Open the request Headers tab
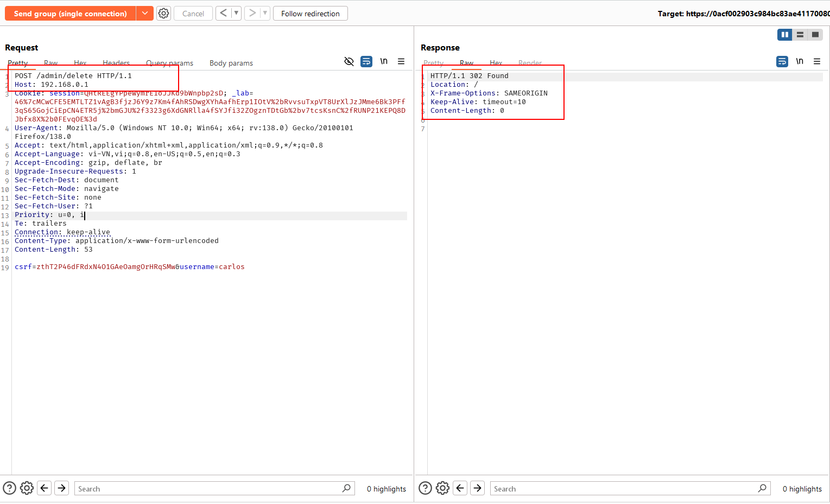830x504 pixels. [116, 63]
